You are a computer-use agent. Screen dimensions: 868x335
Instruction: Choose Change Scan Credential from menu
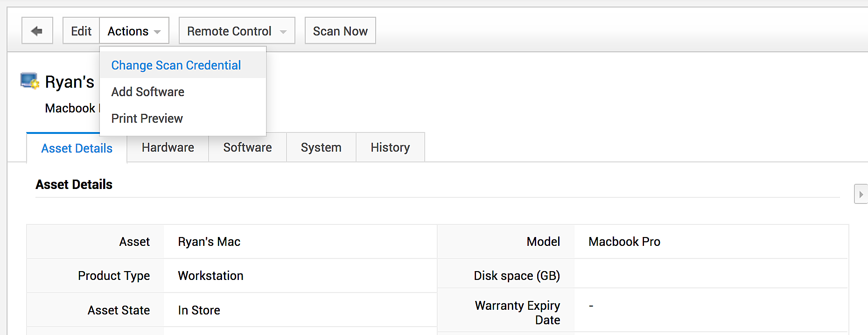coord(183,65)
